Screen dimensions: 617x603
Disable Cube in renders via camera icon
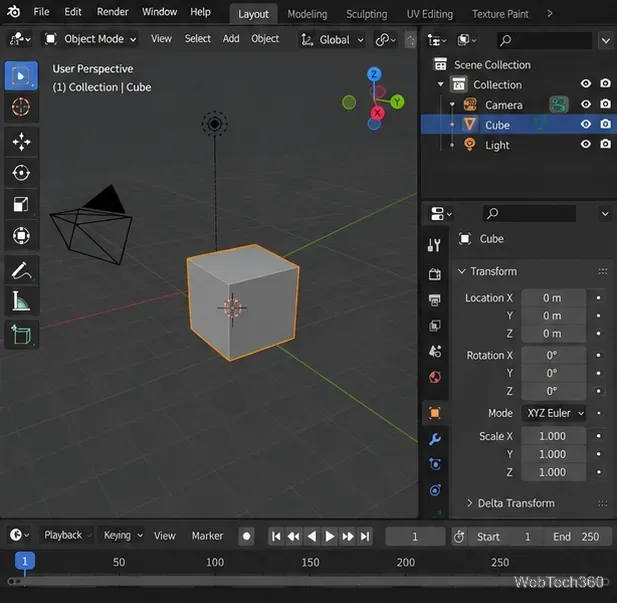tap(605, 124)
